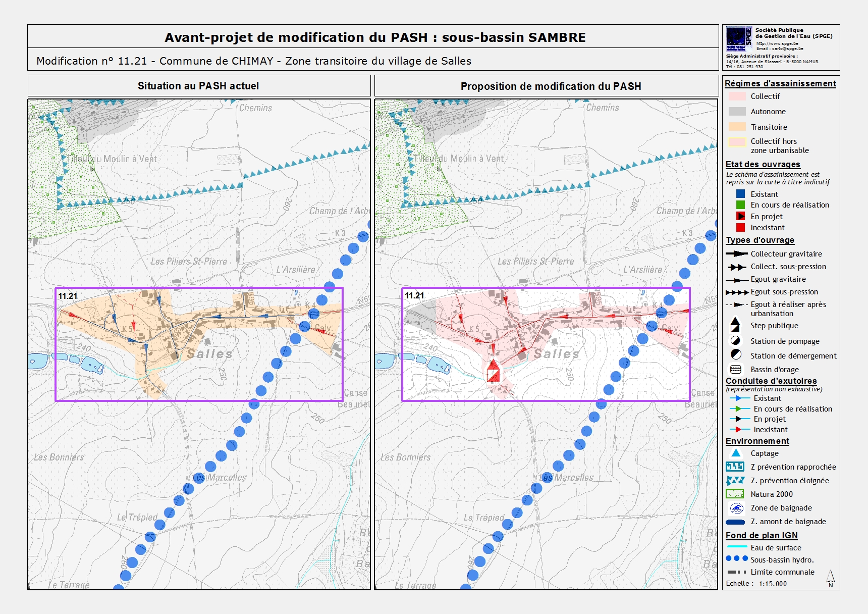Click the blue ponds on left map
The width and height of the screenshot is (868, 614).
click(x=66, y=362)
